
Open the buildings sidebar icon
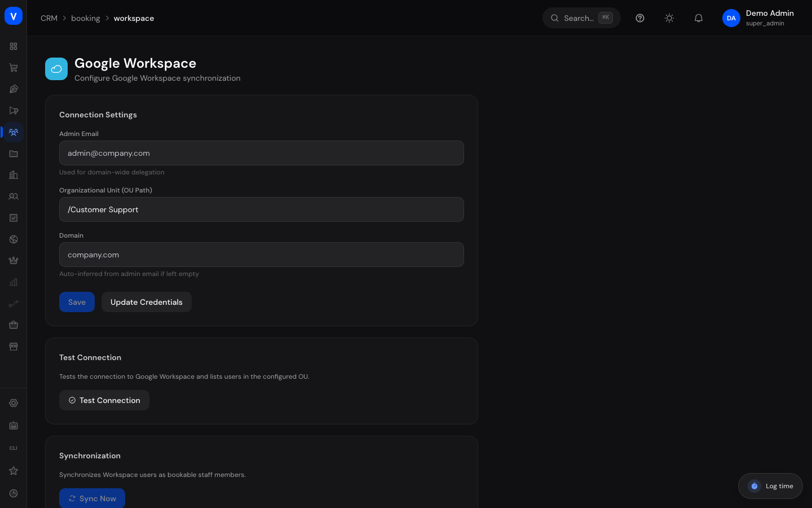tap(14, 175)
